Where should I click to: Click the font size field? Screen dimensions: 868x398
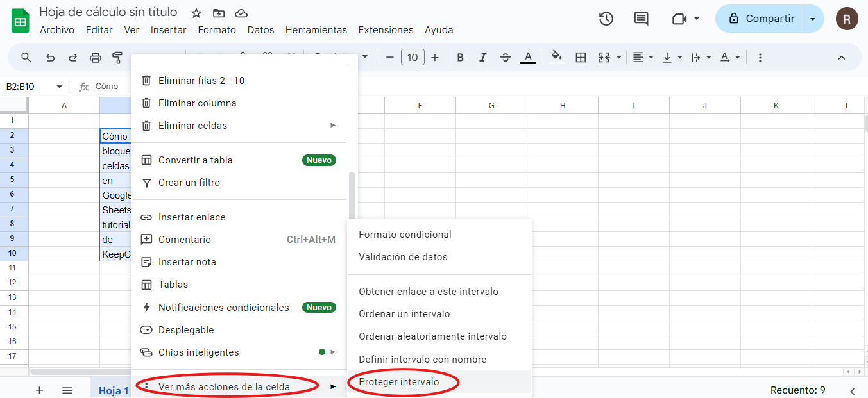413,58
